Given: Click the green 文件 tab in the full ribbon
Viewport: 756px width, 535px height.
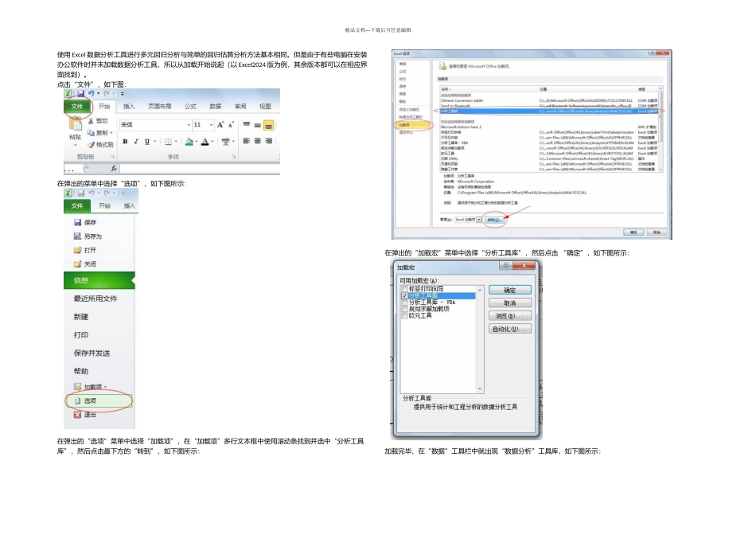Looking at the screenshot, I should tap(77, 106).
